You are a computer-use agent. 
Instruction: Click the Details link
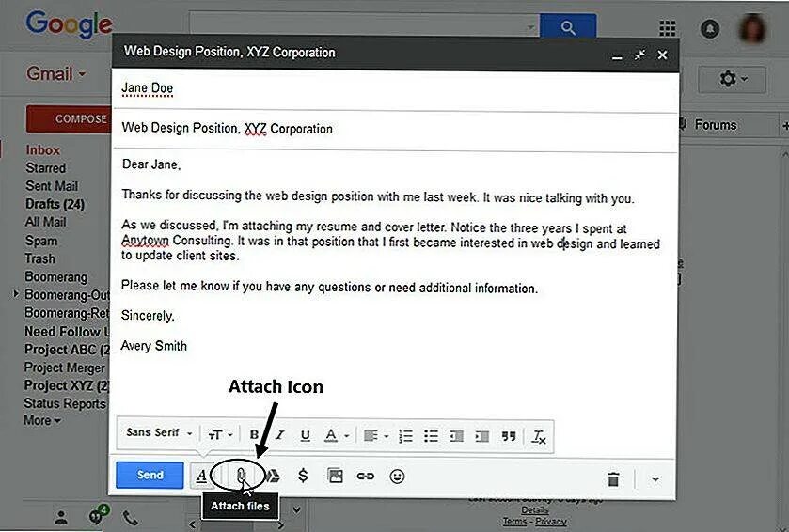(x=534, y=509)
